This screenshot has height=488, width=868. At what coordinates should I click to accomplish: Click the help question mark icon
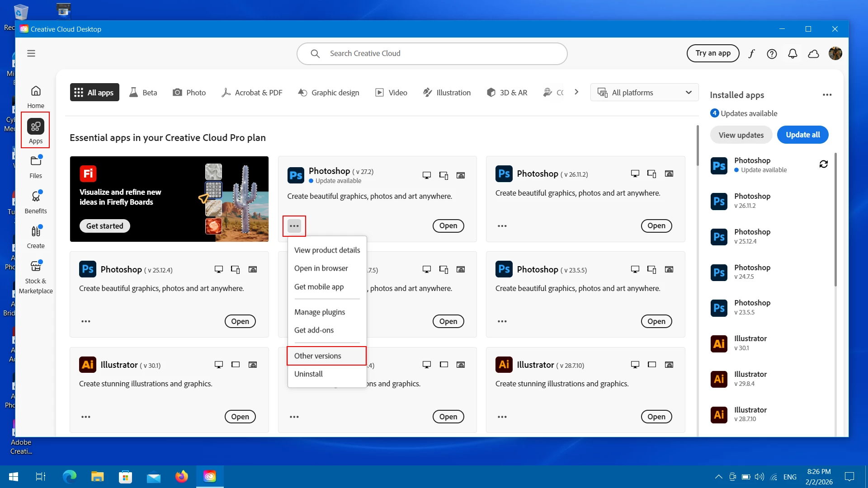pos(772,54)
